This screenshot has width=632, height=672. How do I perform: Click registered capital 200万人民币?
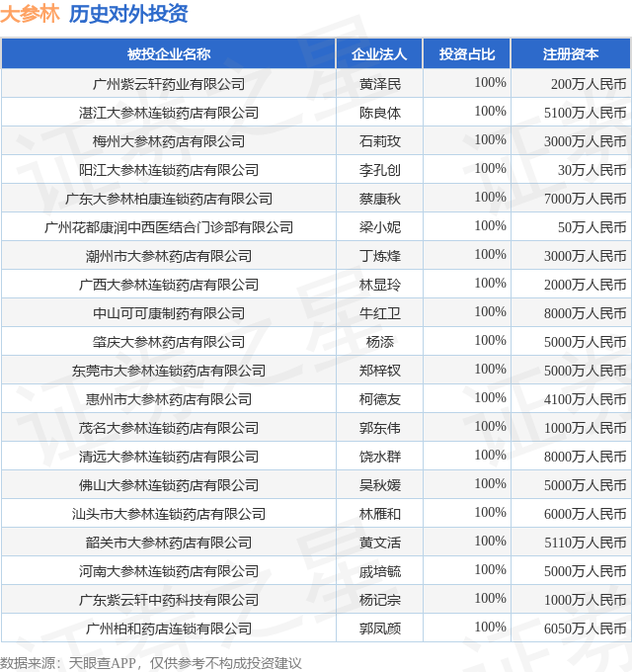pyautogui.click(x=589, y=84)
